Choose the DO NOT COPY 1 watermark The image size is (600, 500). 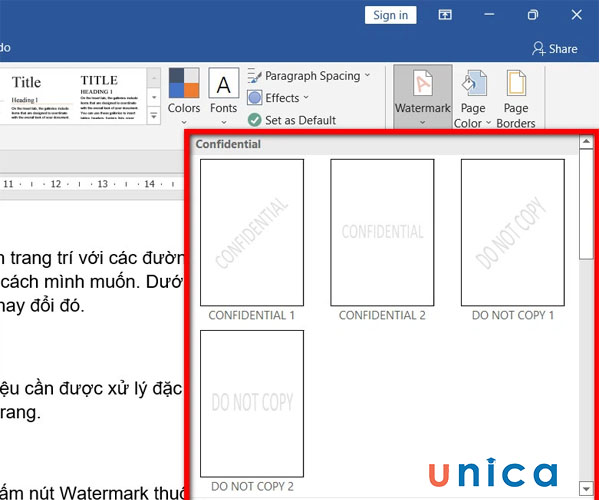tap(512, 232)
